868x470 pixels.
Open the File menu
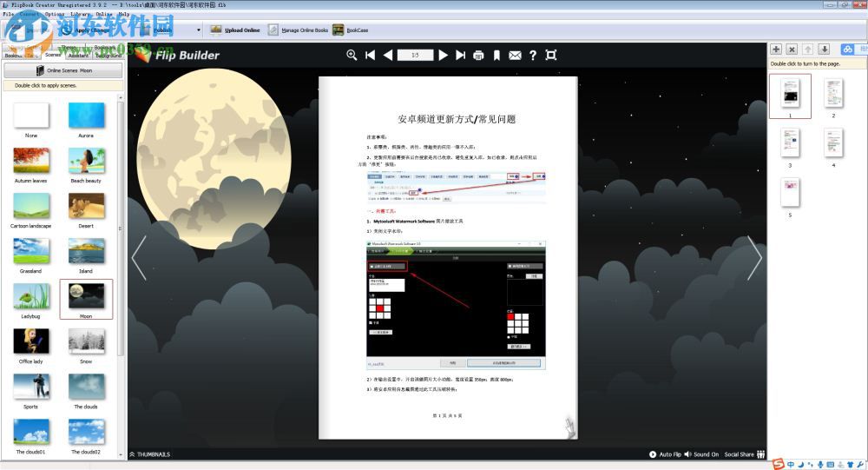click(x=9, y=14)
